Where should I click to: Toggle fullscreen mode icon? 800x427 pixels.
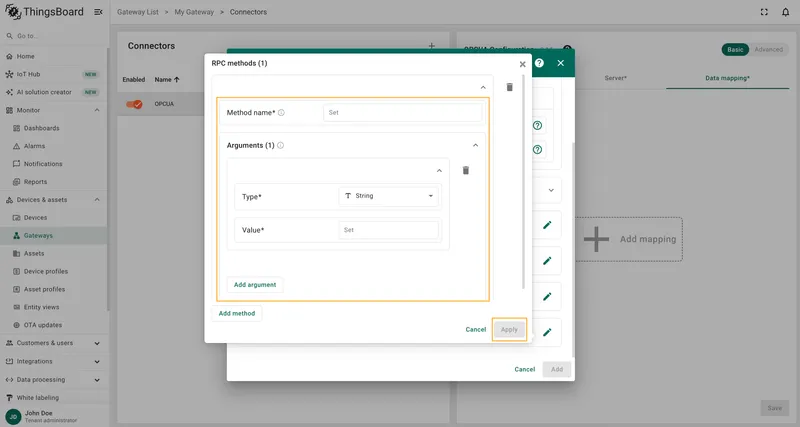[764, 12]
